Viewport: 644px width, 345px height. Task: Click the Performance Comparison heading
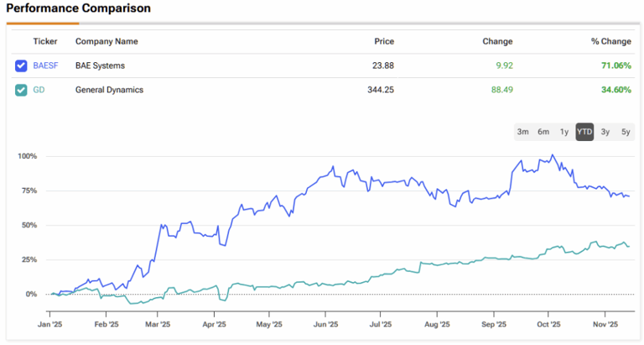[x=79, y=9]
